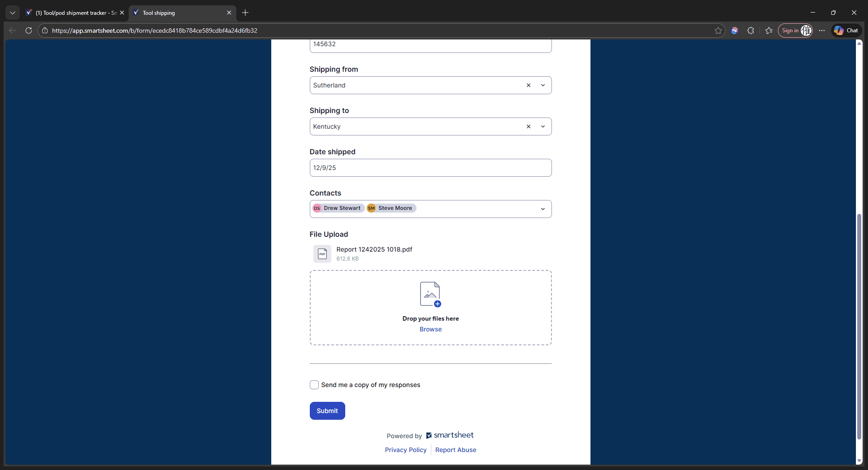Close the Tool shipping tab
Image resolution: width=868 pixels, height=470 pixels.
click(x=229, y=13)
